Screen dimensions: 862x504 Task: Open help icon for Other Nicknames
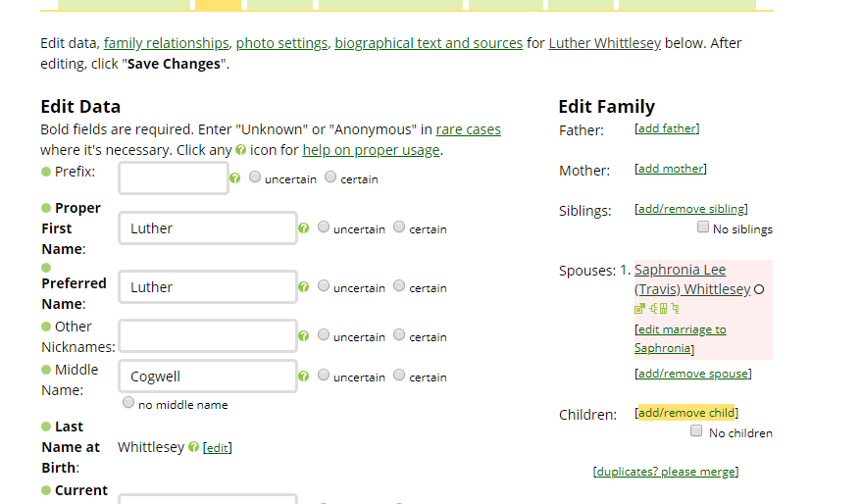point(303,335)
